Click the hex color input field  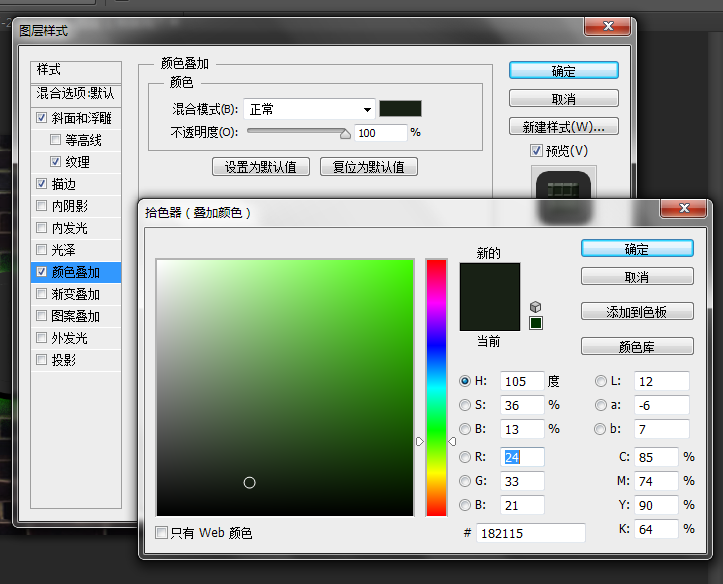click(x=530, y=533)
